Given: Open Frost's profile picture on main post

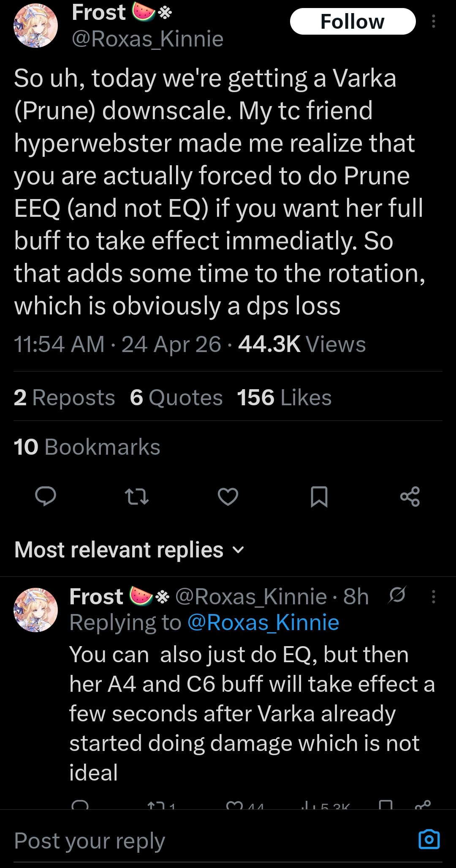Looking at the screenshot, I should [36, 26].
